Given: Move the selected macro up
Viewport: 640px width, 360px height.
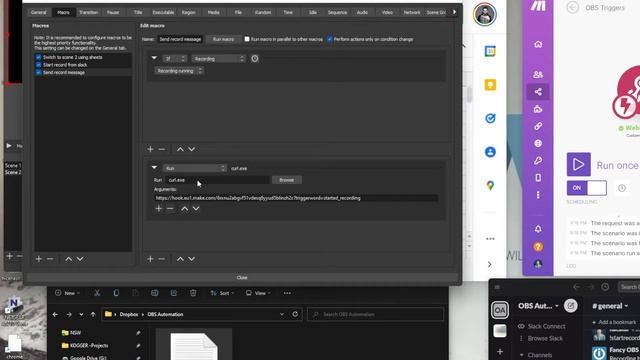Looking at the screenshot, I should click(x=69, y=259).
